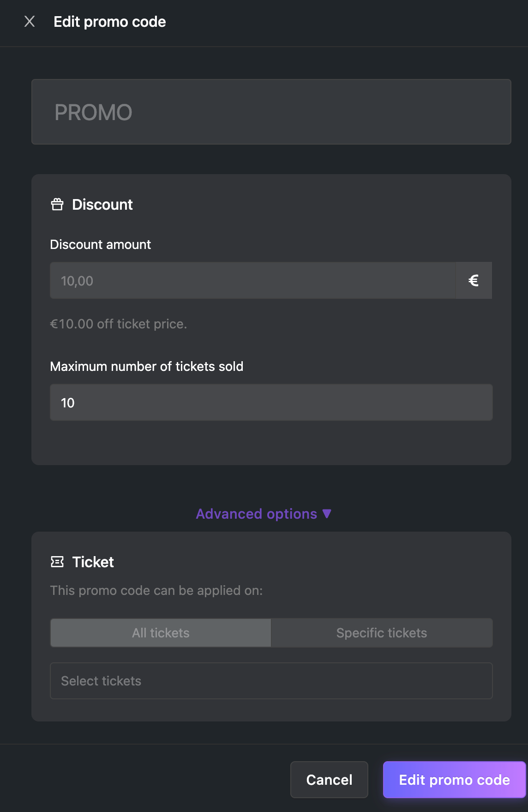The width and height of the screenshot is (528, 812).
Task: Click the gift icon next to Discount
Action: tap(57, 205)
